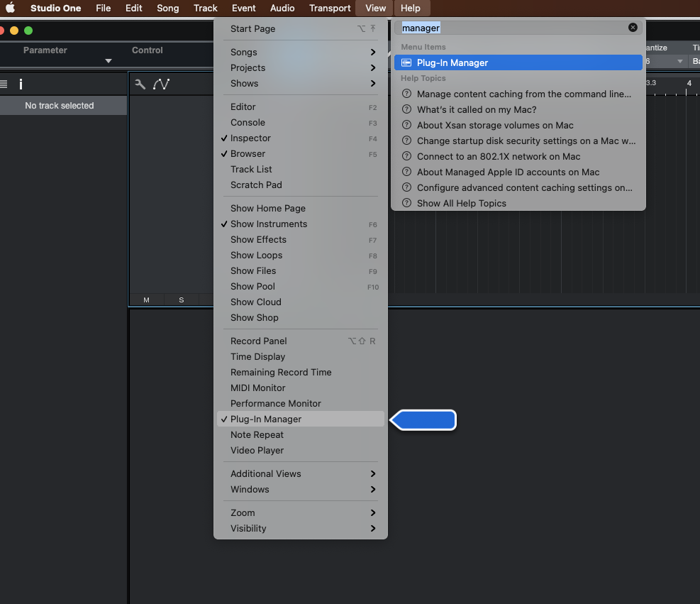
Task: Select Remaining Record Time
Action: [301, 372]
